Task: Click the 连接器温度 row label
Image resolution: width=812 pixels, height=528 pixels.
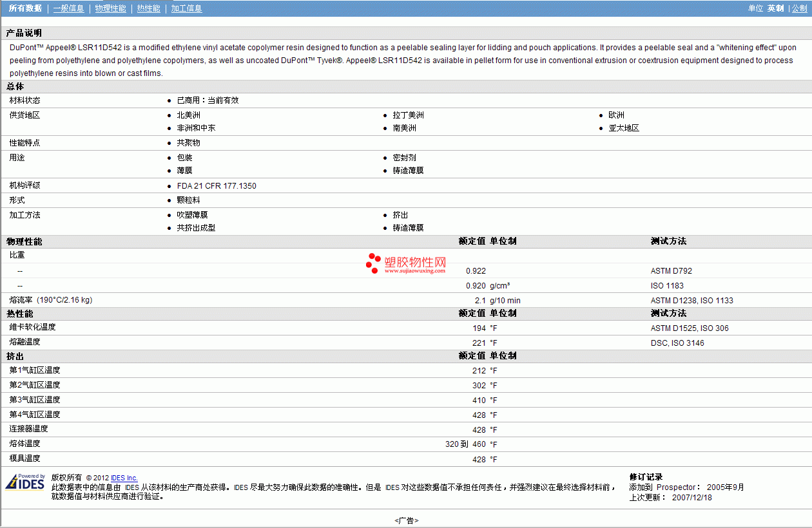Action: (x=28, y=429)
